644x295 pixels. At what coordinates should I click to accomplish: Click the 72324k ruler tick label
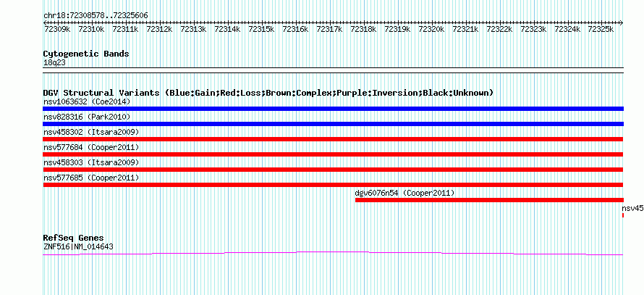click(568, 30)
